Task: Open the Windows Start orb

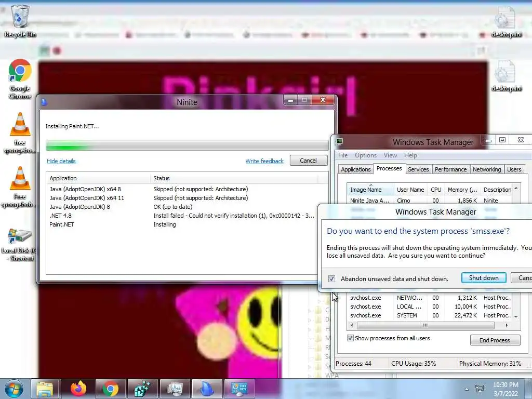Action: click(x=14, y=389)
